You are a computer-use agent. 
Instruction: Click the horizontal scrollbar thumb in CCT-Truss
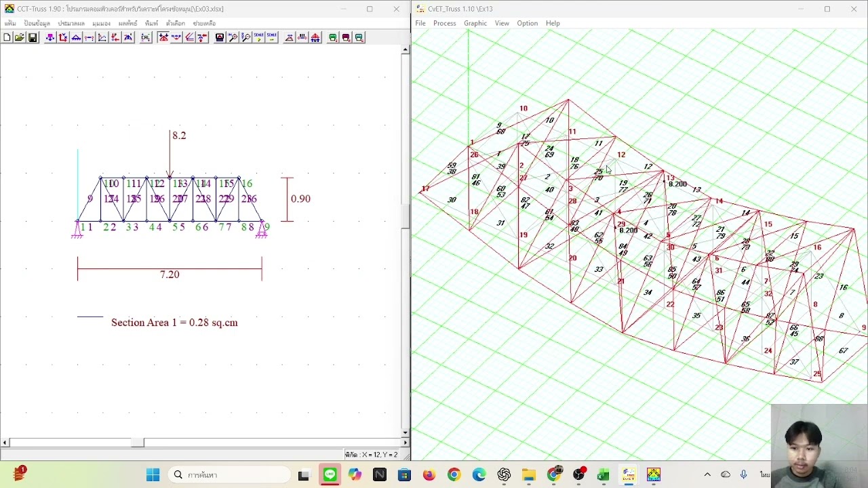pyautogui.click(x=138, y=443)
